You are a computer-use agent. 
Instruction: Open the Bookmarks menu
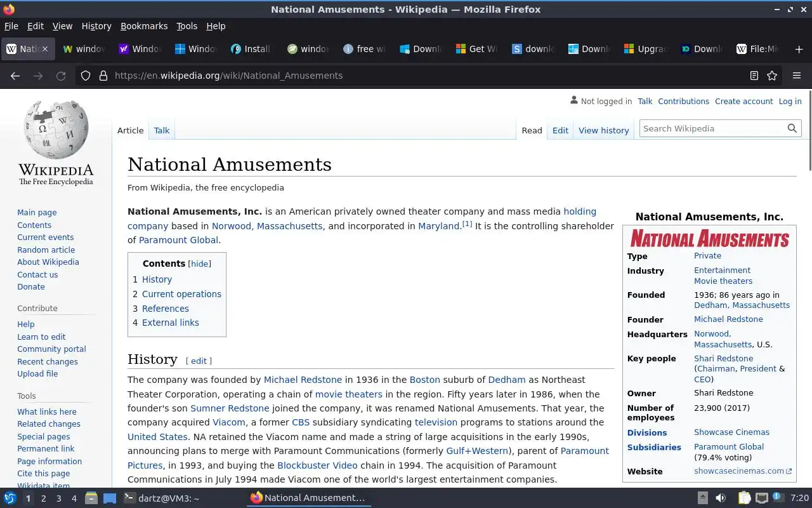(144, 26)
